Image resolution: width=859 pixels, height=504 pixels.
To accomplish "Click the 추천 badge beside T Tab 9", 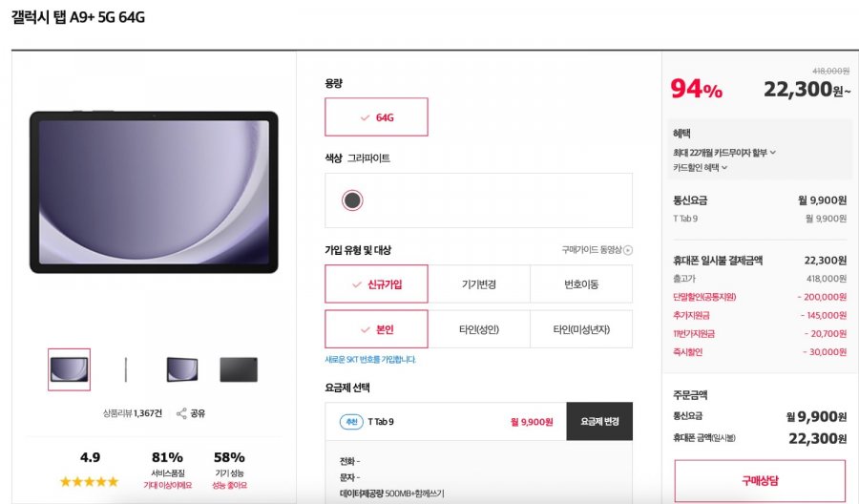I will (351, 422).
